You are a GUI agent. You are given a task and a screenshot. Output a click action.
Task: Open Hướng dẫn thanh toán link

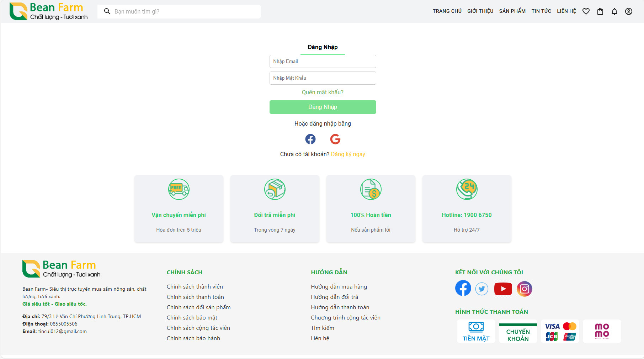click(340, 307)
